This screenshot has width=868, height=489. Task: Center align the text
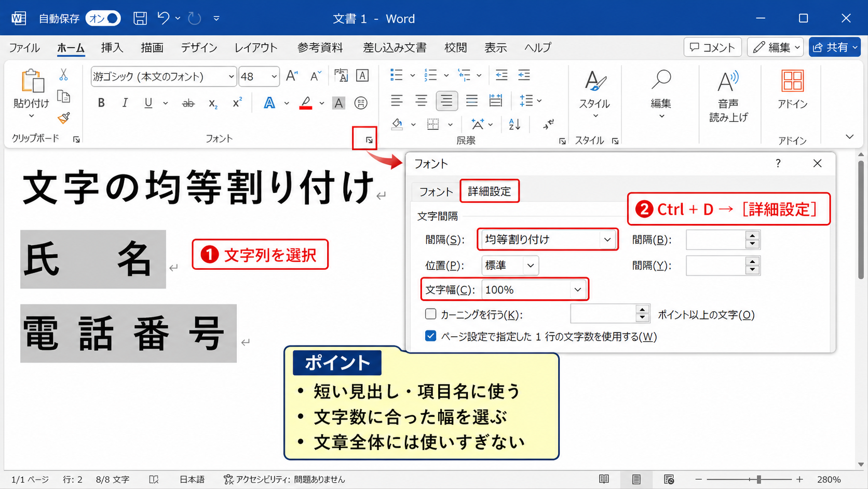(421, 100)
